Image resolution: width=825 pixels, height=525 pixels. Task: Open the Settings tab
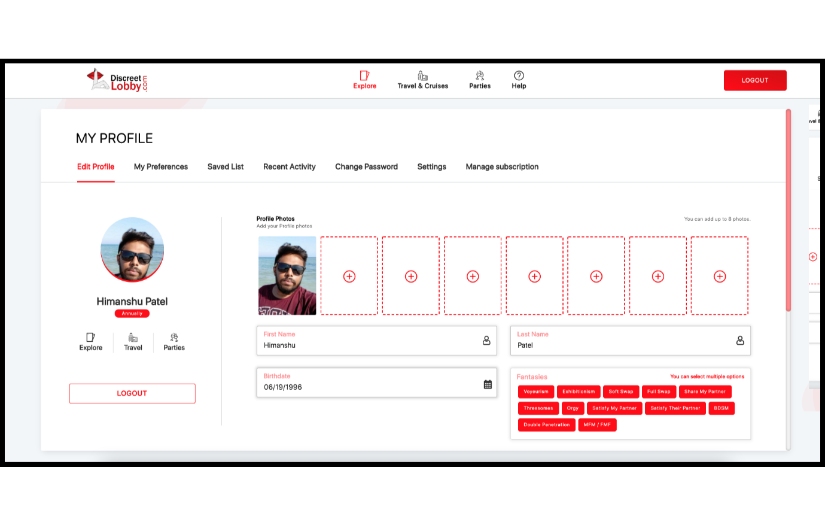(431, 167)
